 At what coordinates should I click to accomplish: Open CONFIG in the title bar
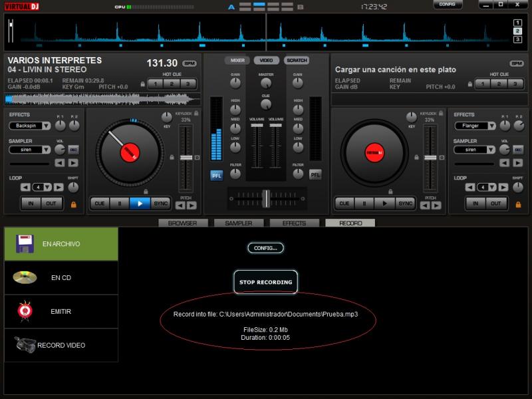pyautogui.click(x=448, y=5)
